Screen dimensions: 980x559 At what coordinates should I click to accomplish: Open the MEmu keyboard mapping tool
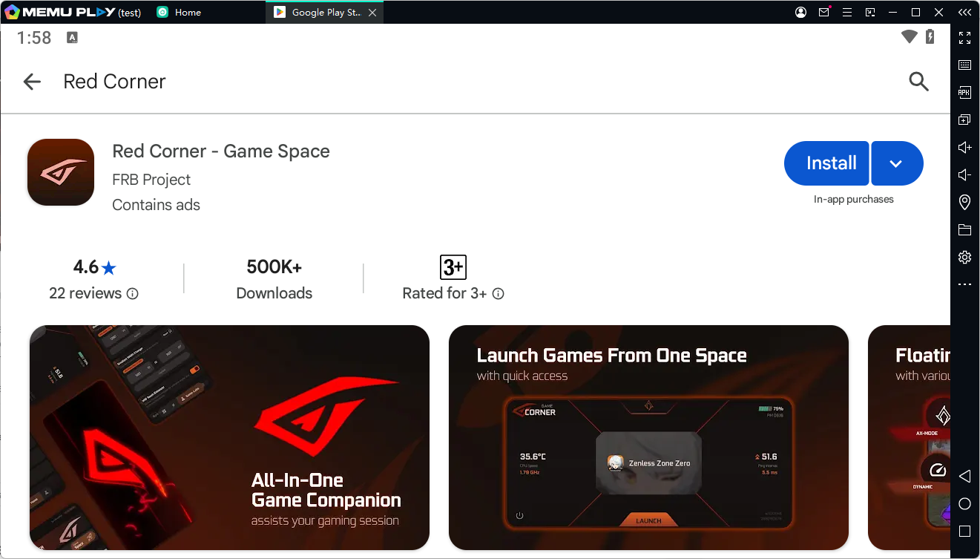(x=964, y=65)
